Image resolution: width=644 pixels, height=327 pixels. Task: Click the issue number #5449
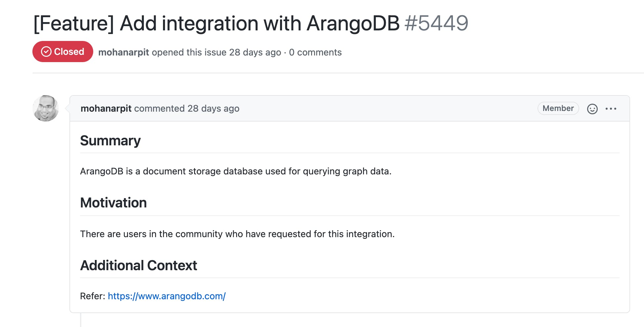click(436, 23)
